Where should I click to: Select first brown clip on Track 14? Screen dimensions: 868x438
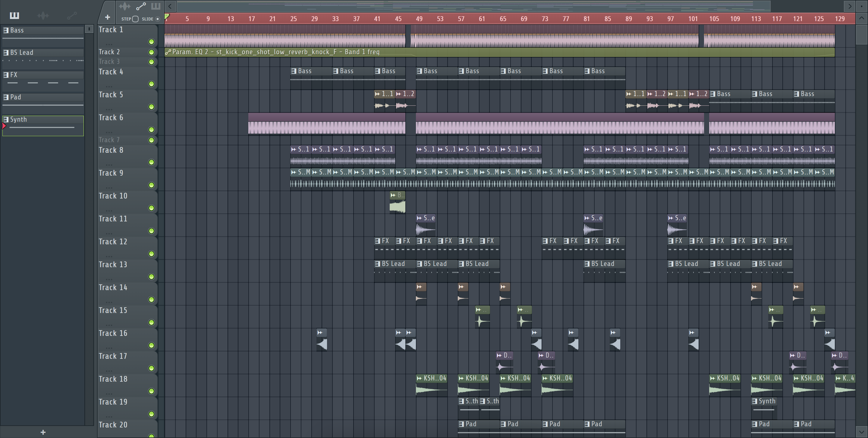tap(421, 294)
